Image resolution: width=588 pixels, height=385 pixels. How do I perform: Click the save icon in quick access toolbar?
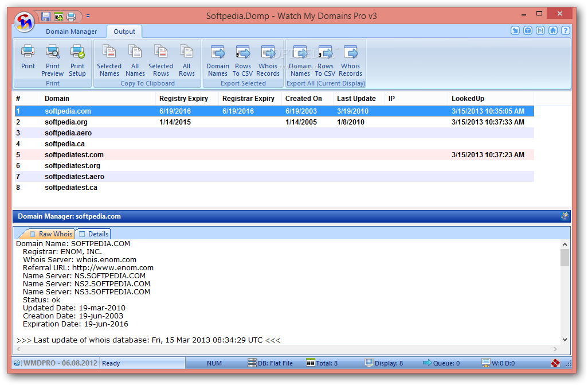tap(46, 16)
